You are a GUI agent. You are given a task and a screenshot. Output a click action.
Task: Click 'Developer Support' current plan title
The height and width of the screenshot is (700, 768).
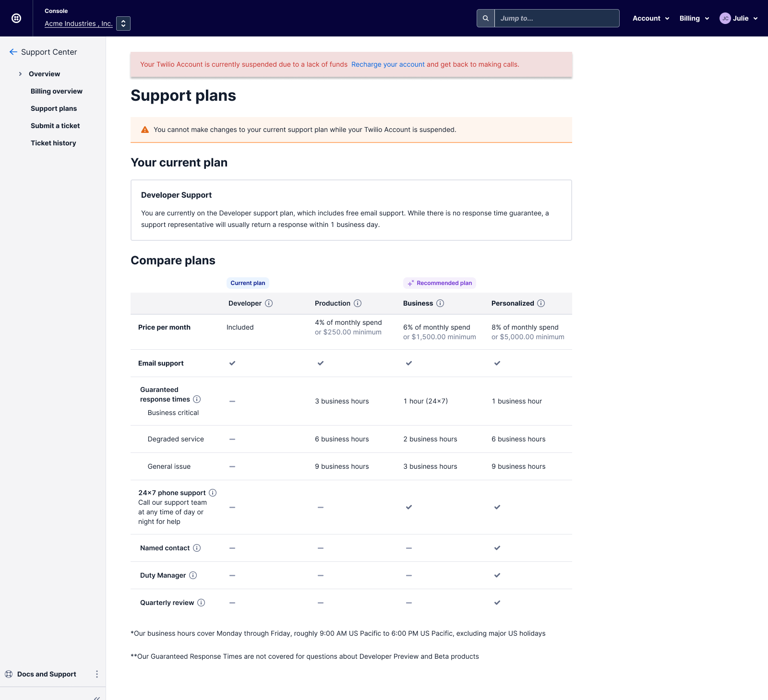[176, 195]
